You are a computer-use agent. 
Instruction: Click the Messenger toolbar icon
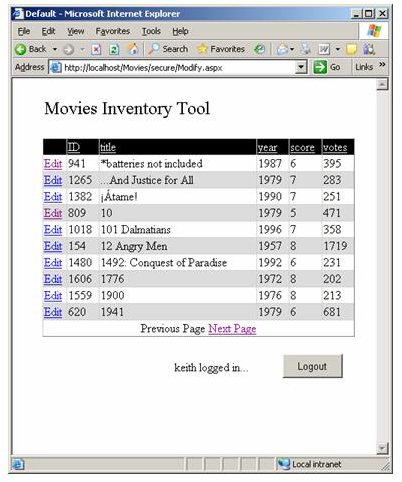[x=369, y=49]
